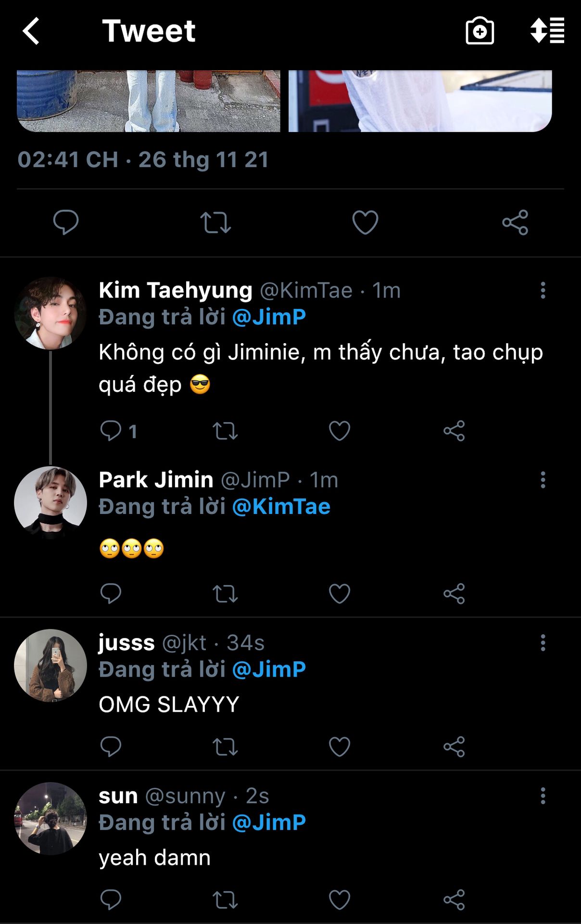This screenshot has width=581, height=924.
Task: Open the sort replies icon
Action: [x=547, y=31]
